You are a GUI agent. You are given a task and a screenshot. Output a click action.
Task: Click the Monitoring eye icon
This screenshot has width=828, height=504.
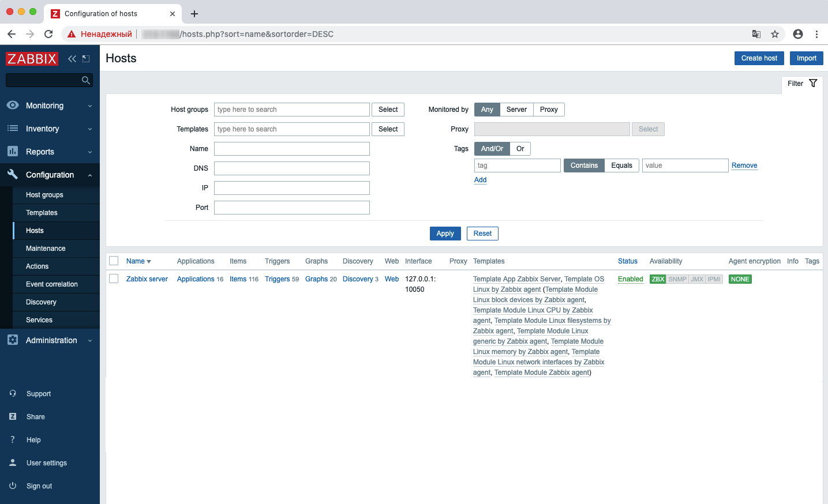pos(13,106)
